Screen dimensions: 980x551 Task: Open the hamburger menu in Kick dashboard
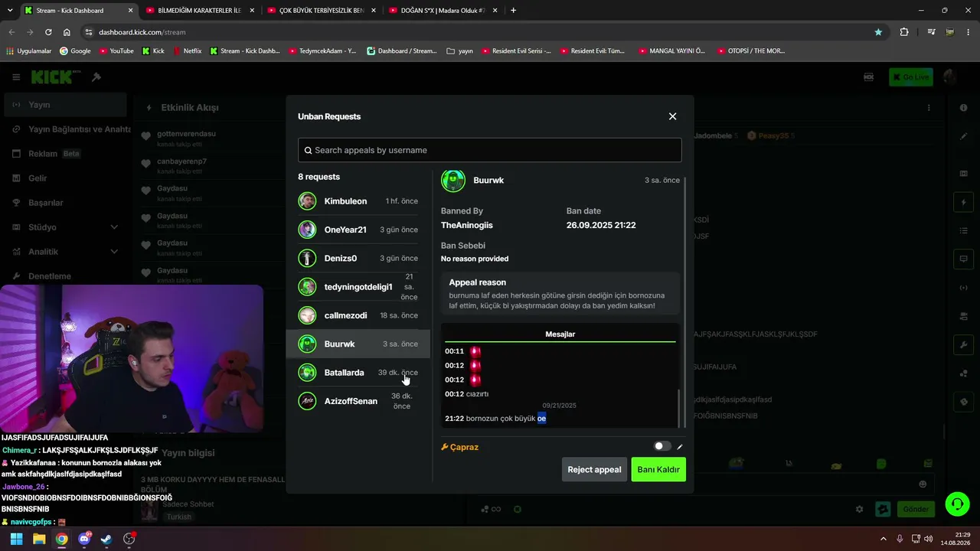point(16,77)
